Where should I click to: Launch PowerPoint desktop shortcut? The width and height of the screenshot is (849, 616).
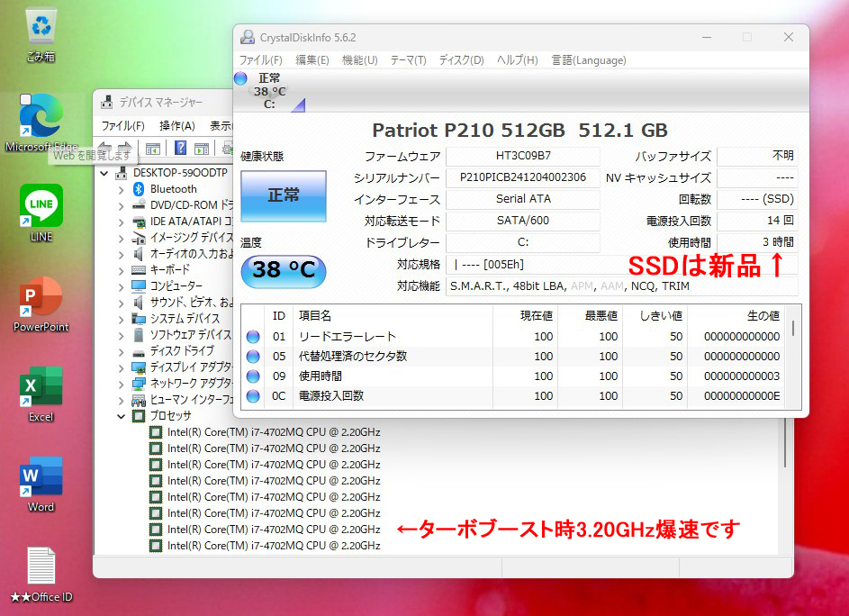[41, 295]
